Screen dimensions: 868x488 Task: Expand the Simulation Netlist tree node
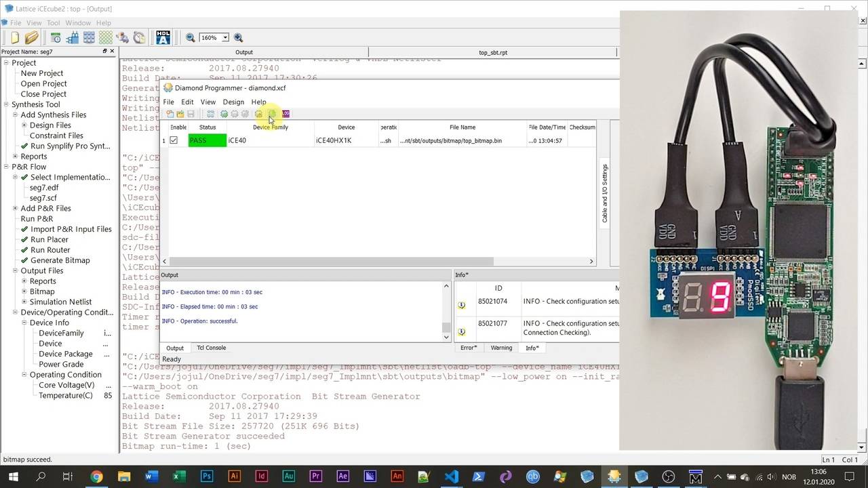coord(24,302)
